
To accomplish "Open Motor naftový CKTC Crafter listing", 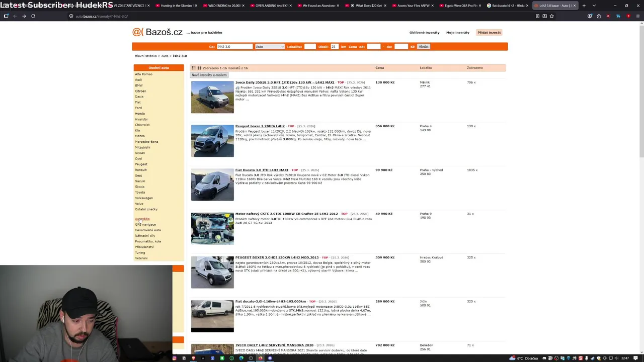I will pyautogui.click(x=286, y=214).
